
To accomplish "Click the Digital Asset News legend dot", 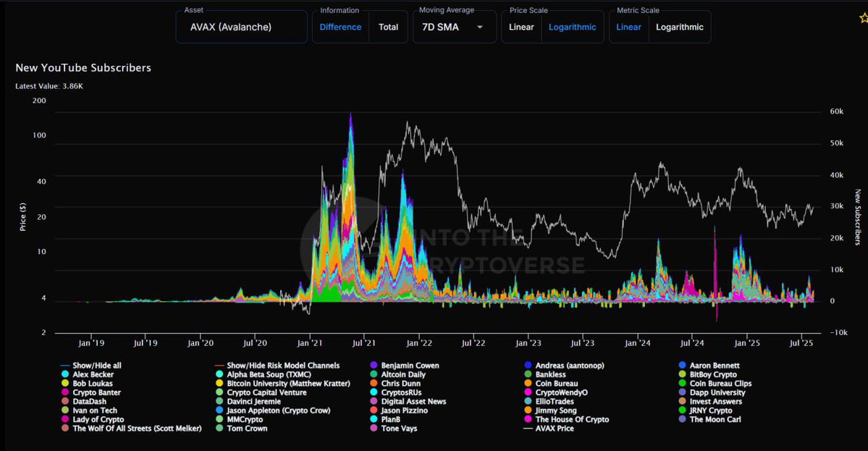I will (374, 401).
